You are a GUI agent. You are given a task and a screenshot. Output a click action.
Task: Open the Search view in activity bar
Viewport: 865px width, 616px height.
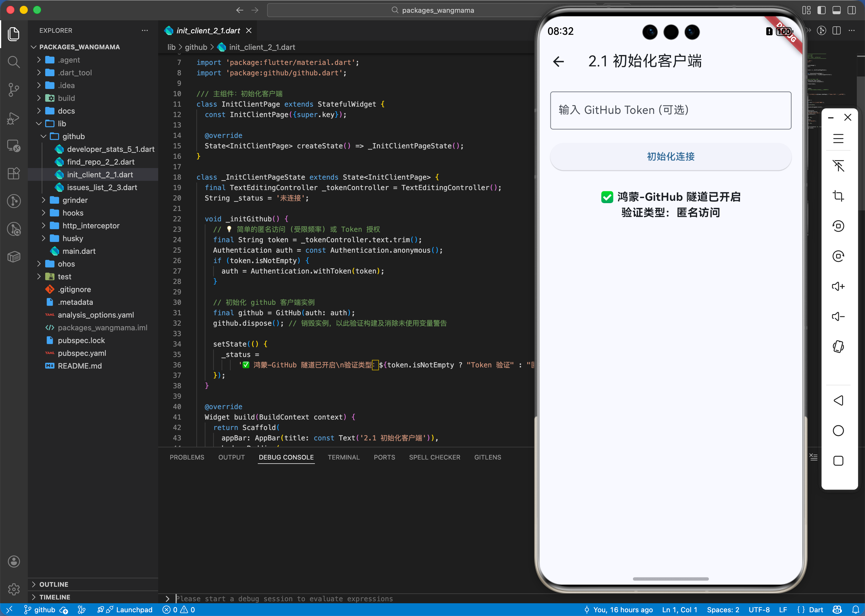pos(14,62)
